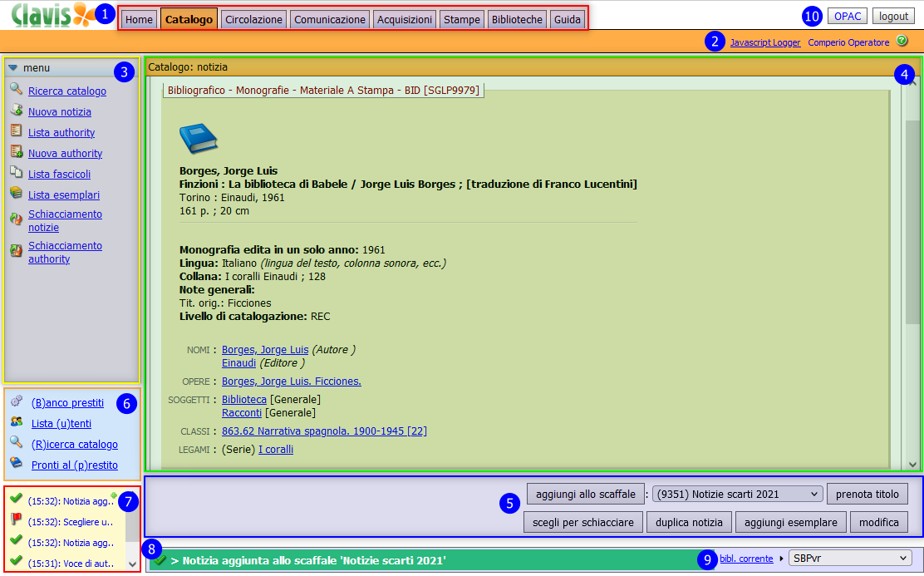
Task: Select the Ricerca catalogo magnifier icon
Action: 18,91
